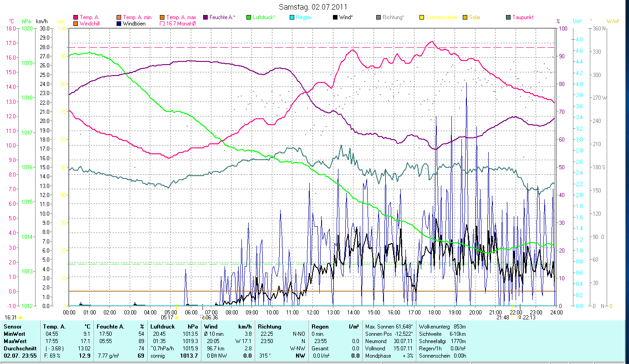Select the Regen l/m² column header in table
This screenshot has width=629, height=364.
pos(335,327)
